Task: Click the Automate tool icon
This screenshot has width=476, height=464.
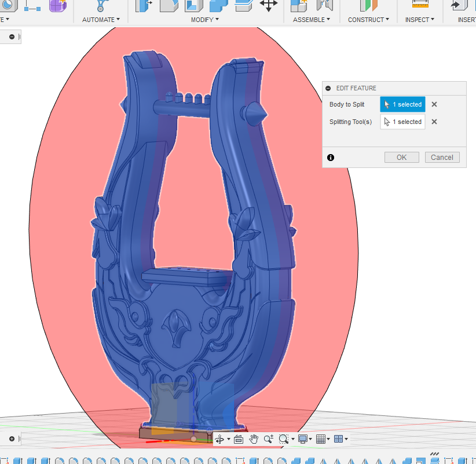Action: pos(101,5)
